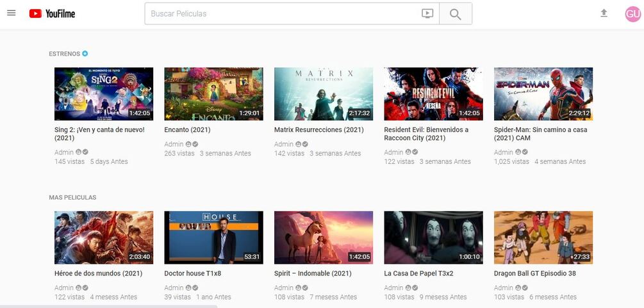Image resolution: width=644 pixels, height=308 pixels.
Task: Click Resident Evil: Bienvenidos a Raccoon City title
Action: 426,134
